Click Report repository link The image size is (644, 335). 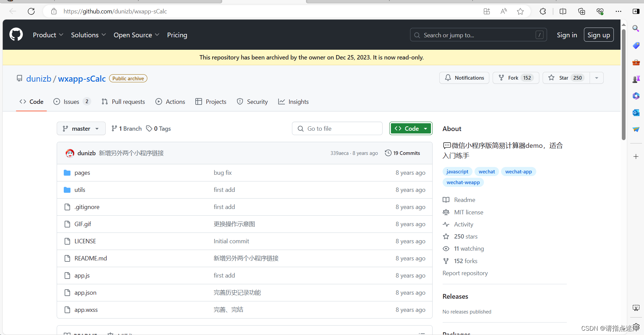465,273
